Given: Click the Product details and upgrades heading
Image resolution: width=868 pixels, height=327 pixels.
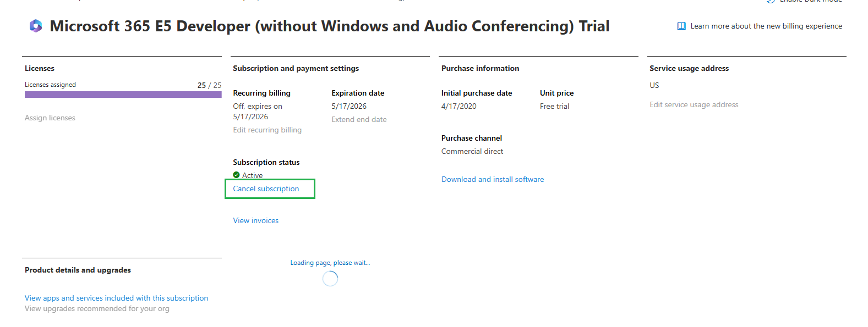Looking at the screenshot, I should (78, 270).
